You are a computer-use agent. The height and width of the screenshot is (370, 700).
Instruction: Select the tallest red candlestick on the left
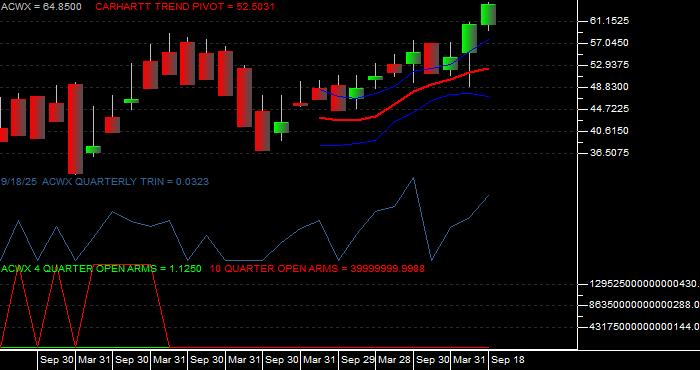(x=75, y=129)
